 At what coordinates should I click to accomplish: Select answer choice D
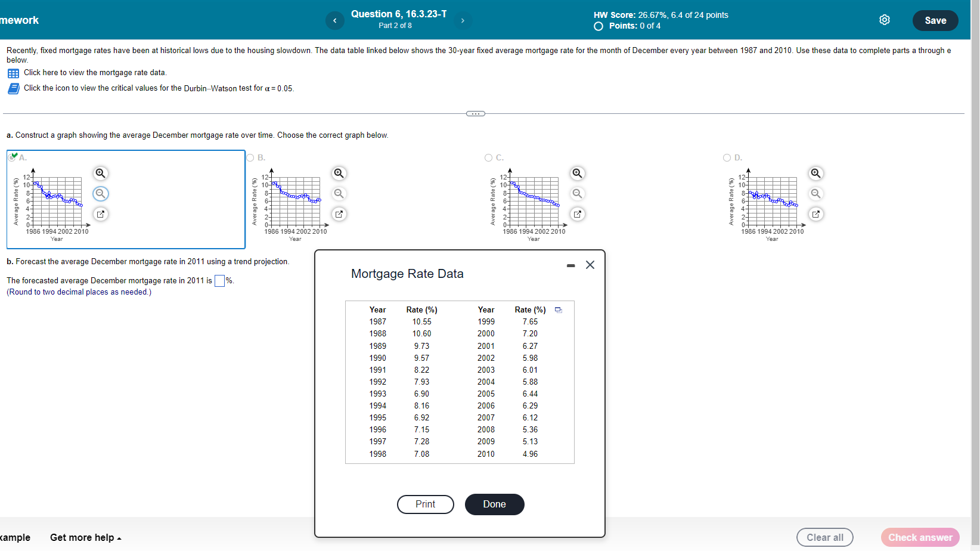[727, 157]
